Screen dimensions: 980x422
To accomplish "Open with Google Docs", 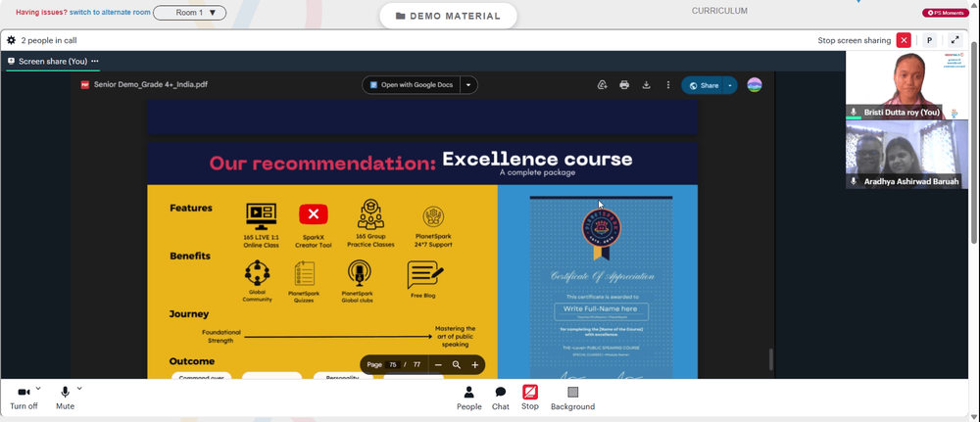I will click(x=412, y=85).
